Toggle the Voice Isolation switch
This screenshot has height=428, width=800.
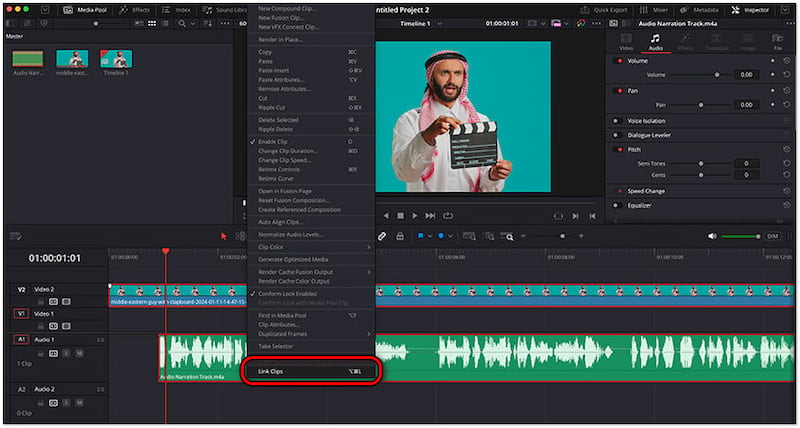click(618, 120)
